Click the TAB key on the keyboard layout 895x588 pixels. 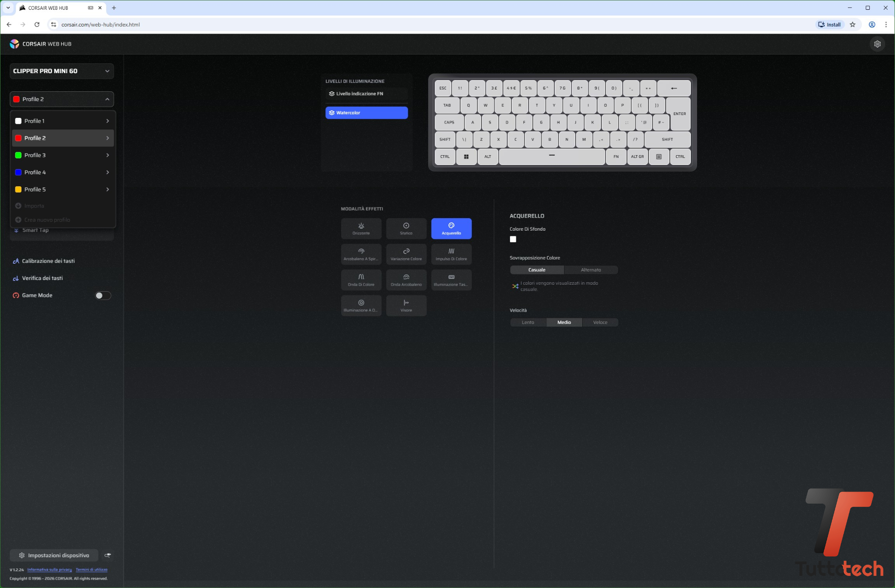click(447, 105)
